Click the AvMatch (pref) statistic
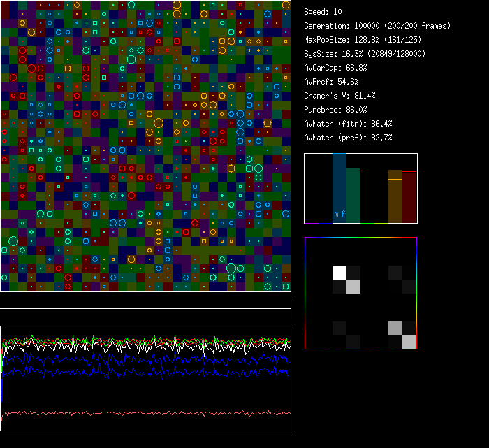The image size is (489, 448). point(348,138)
